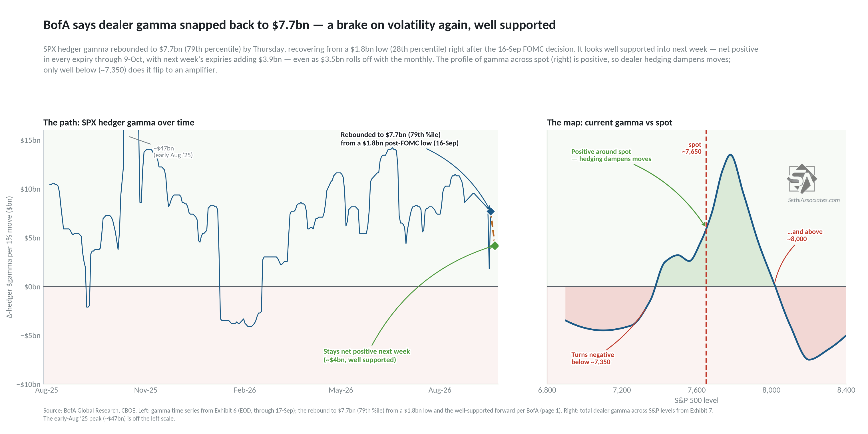Click the main headline about dealer gamma
Image resolution: width=868 pixels, height=434 pixels.
tap(299, 25)
